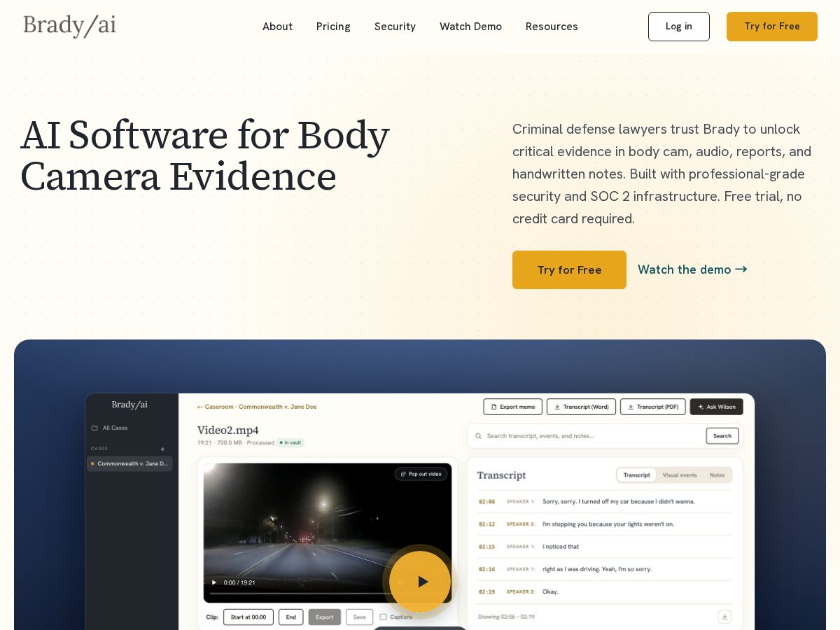Select the Commonwealth v. Jane D... case
840x630 pixels.
click(x=129, y=463)
